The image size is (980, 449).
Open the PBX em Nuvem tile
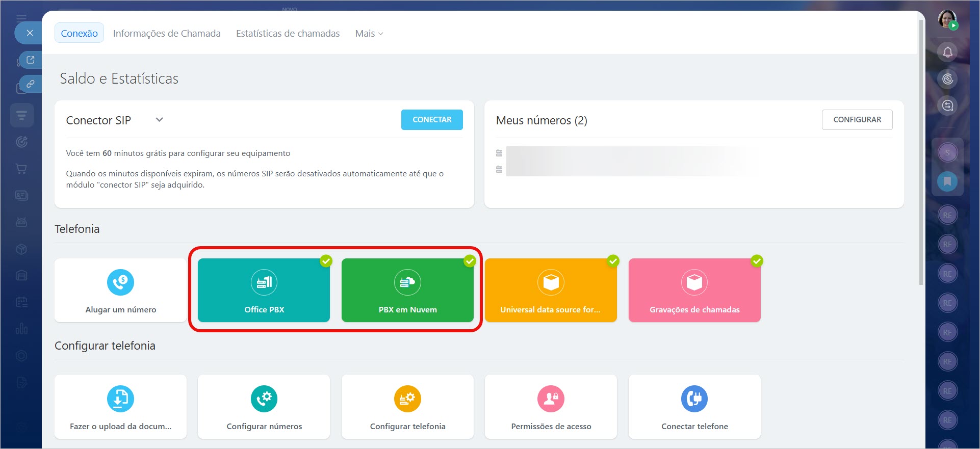point(407,290)
